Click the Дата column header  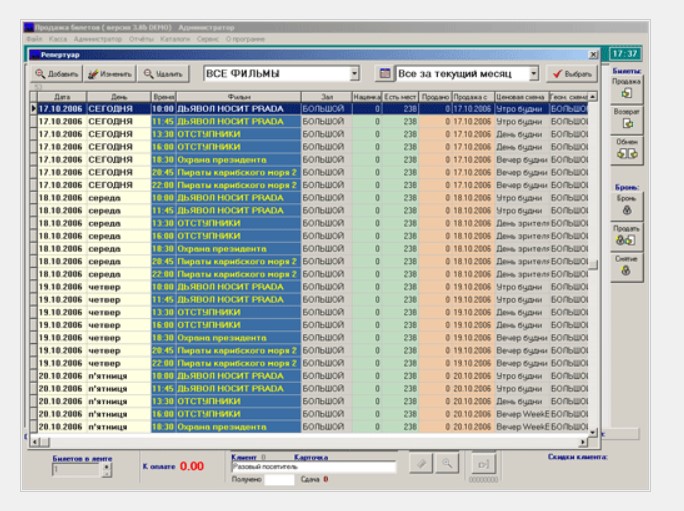coord(62,96)
